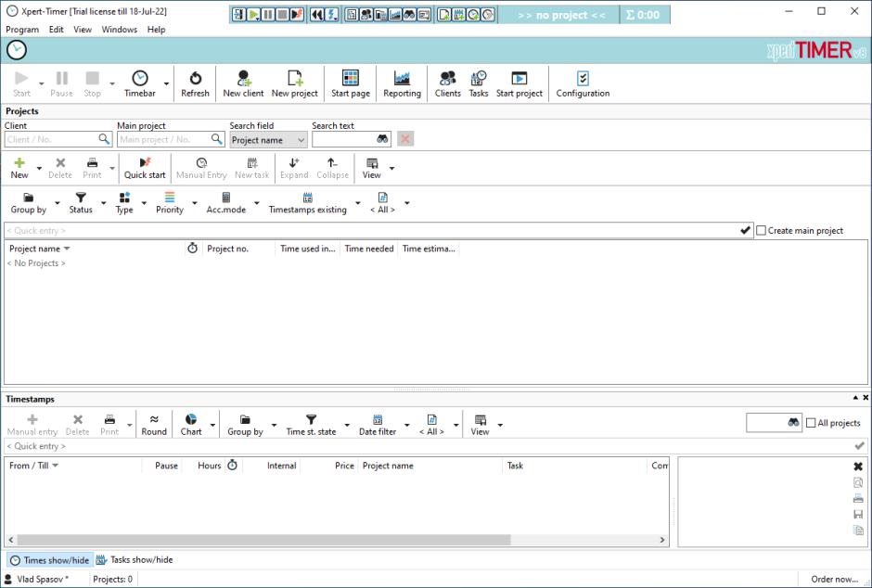Open the Start page

point(351,83)
